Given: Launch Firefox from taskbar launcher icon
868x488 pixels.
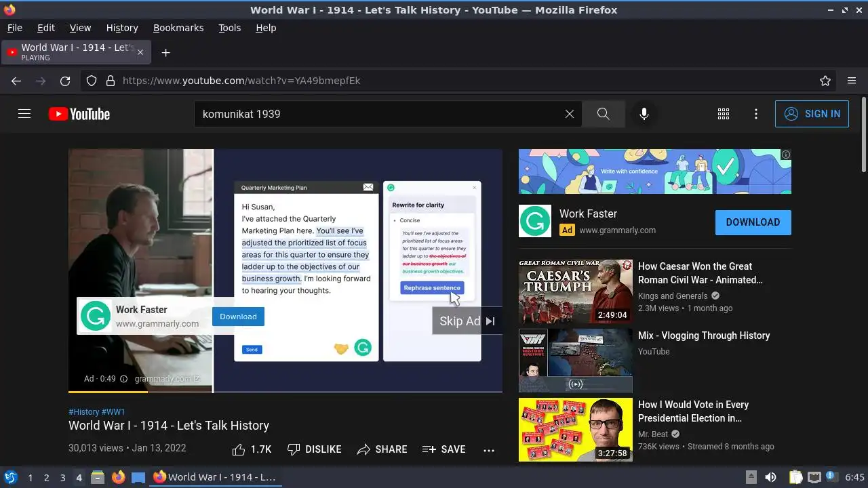Looking at the screenshot, I should 118,477.
